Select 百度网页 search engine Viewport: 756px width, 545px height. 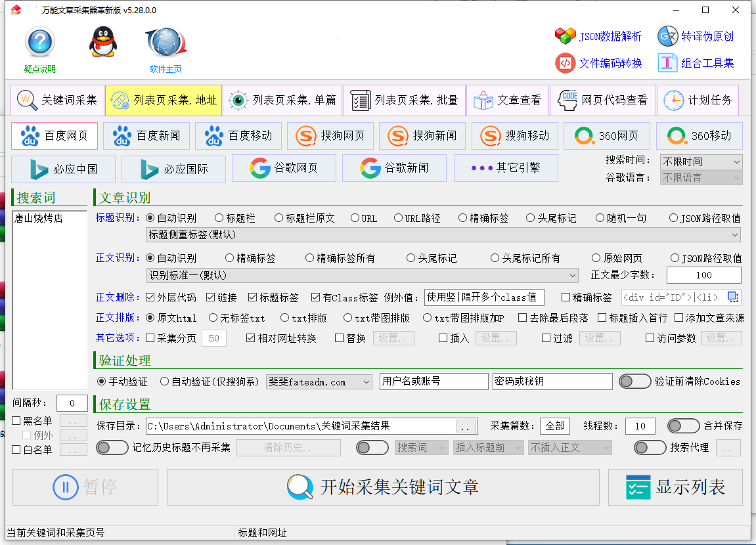pos(55,136)
